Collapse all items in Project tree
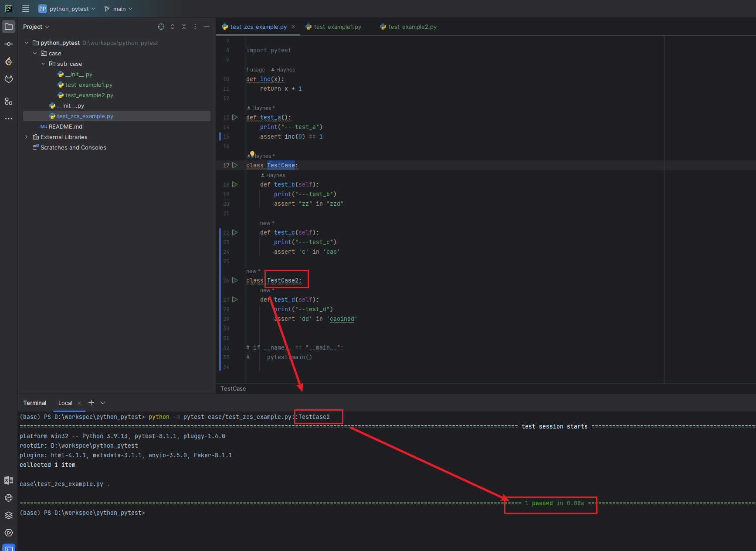This screenshot has height=551, width=756. 184,27
